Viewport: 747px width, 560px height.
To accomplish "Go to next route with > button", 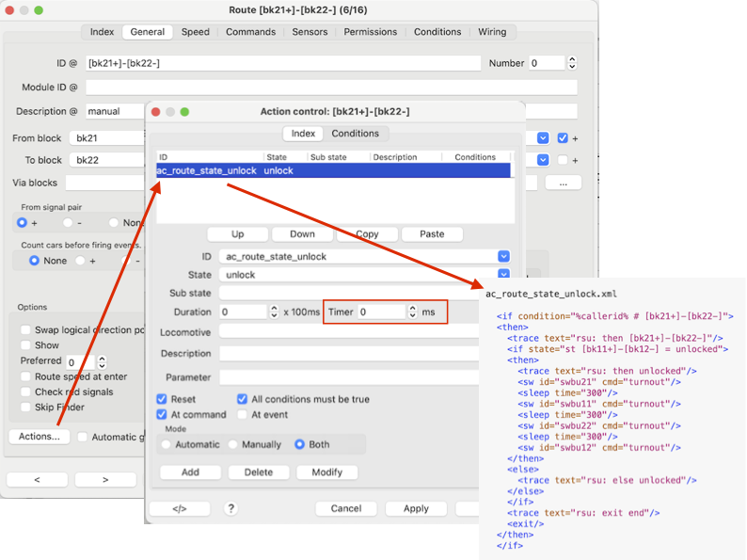I will coord(105,479).
